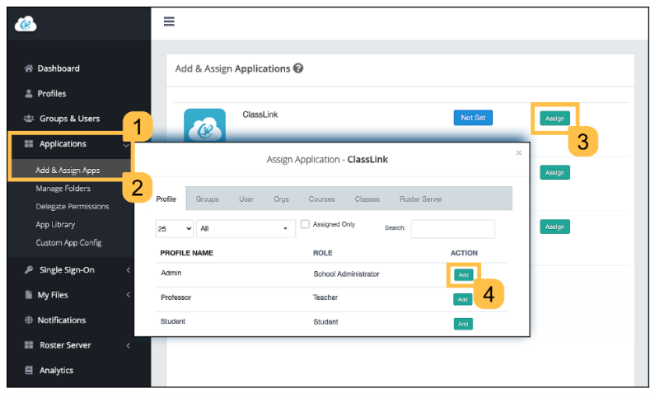This screenshot has width=655, height=393.
Task: Click the Admin profile name cell
Action: tap(171, 273)
